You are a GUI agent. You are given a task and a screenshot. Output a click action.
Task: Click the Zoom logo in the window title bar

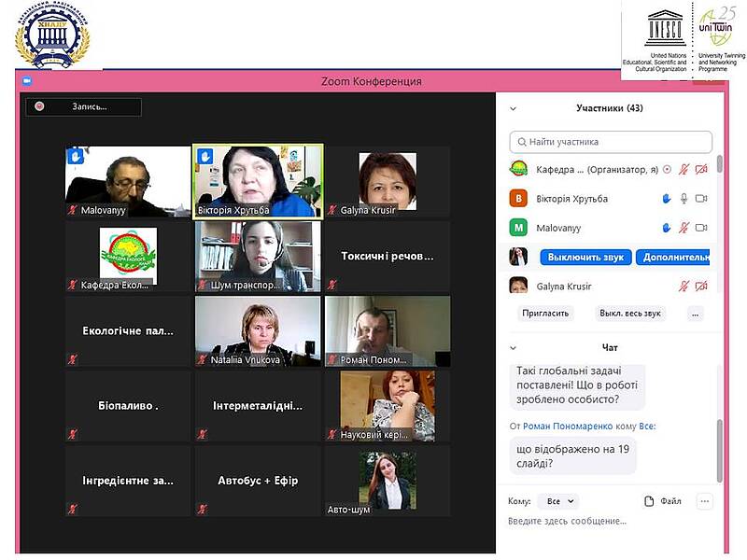pos(28,81)
